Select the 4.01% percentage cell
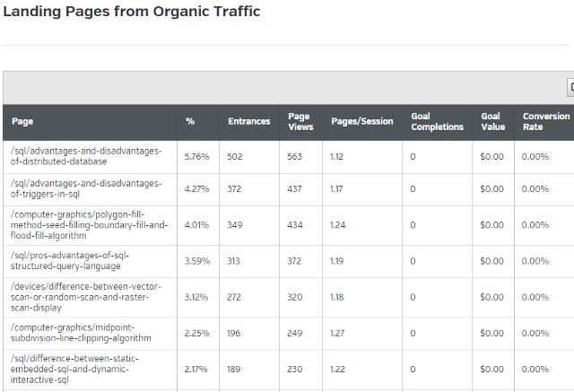 pos(196,225)
